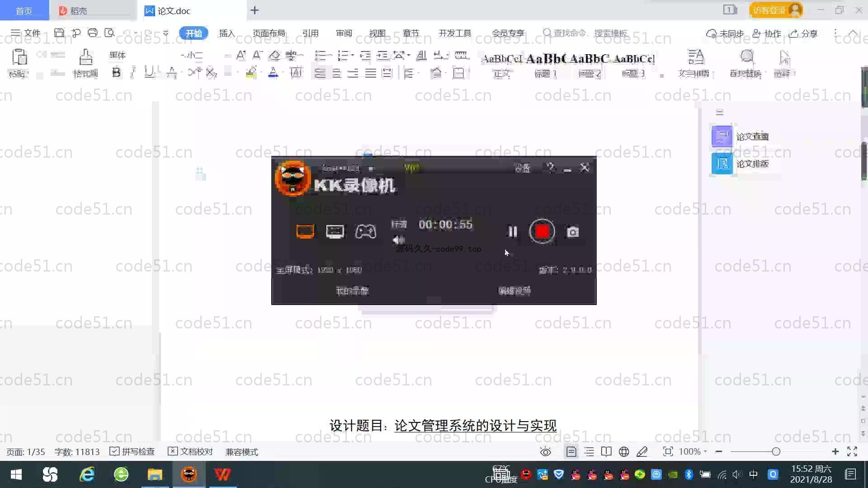Open a new tab with plus button
Screen dimensions: 868x488
click(x=255, y=10)
